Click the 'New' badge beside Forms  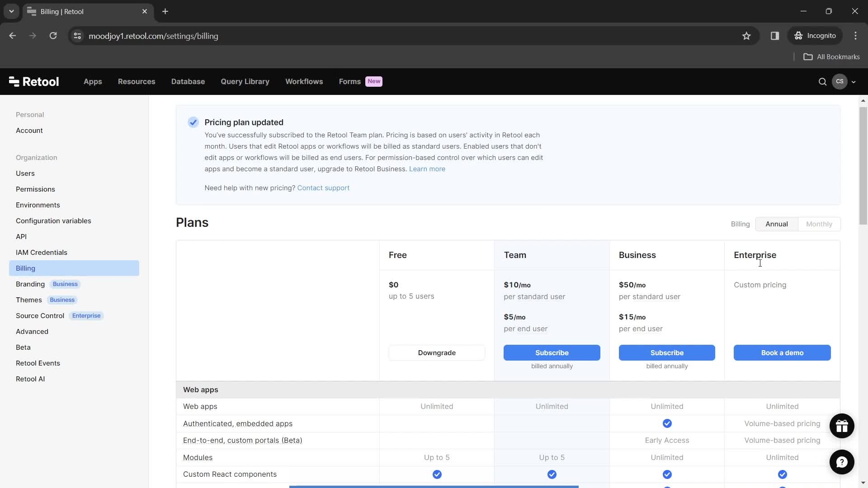(x=374, y=81)
